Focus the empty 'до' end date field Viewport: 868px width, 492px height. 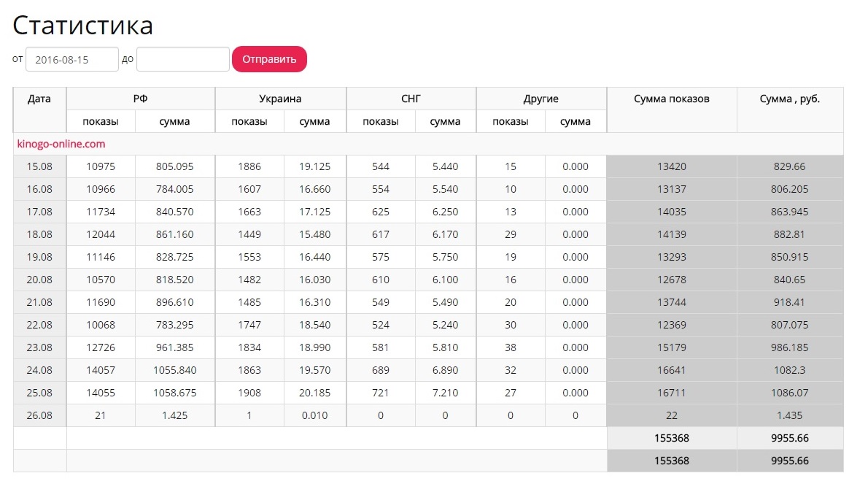point(182,60)
